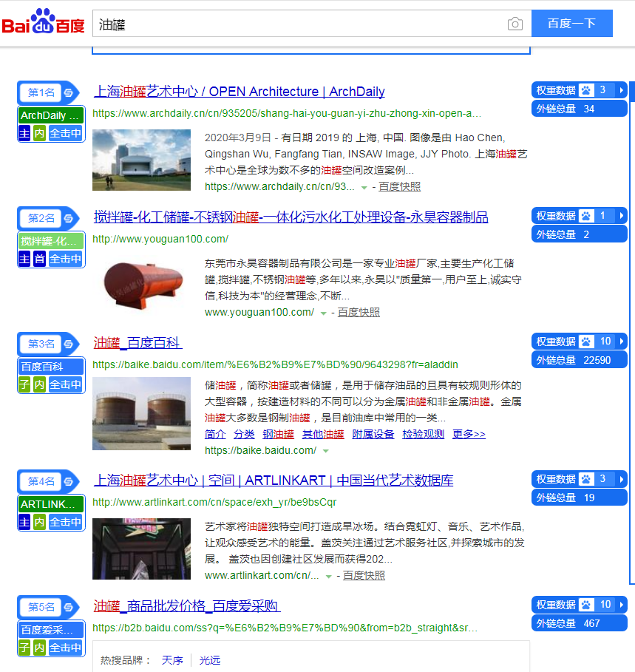Open the ARTLINKART exhibition thumbnail
This screenshot has width=635, height=672.
click(x=141, y=549)
